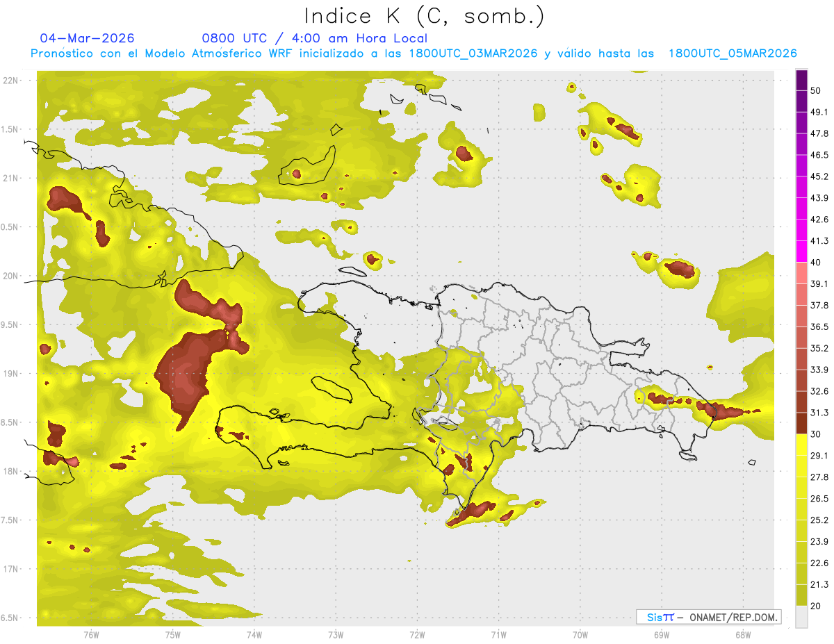Viewport: 834px width, 644px height.
Task: Click the colorbar value '45.2'
Action: click(819, 176)
